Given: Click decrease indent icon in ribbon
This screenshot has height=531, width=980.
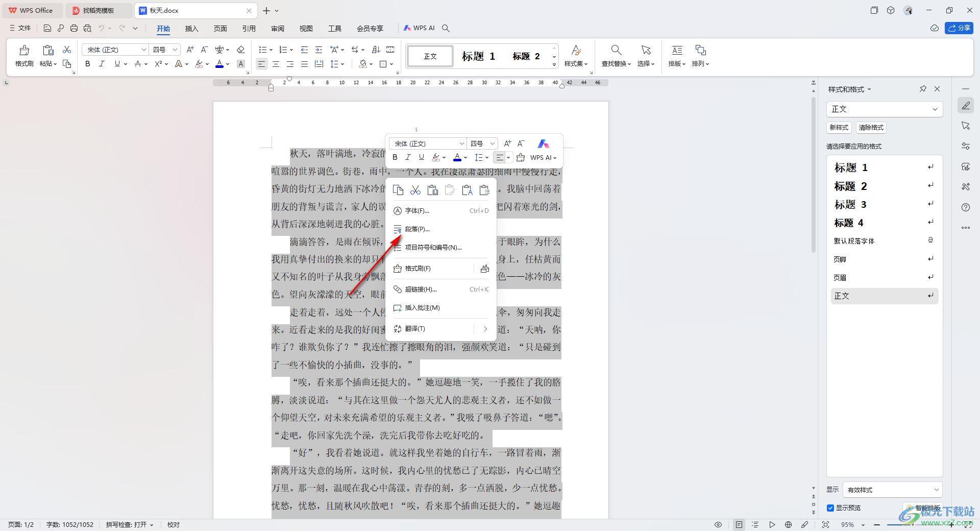Looking at the screenshot, I should pos(305,50).
